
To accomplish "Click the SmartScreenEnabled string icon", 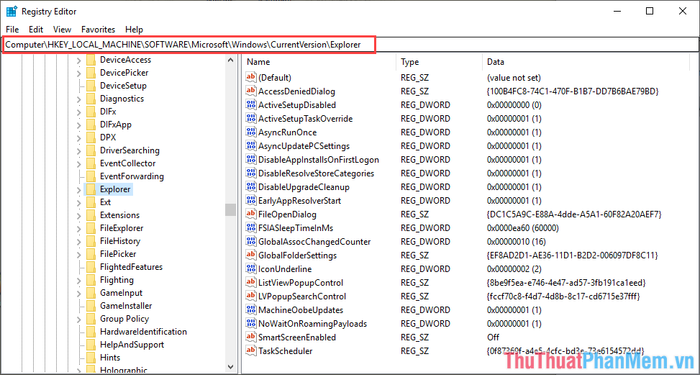I will coord(251,337).
